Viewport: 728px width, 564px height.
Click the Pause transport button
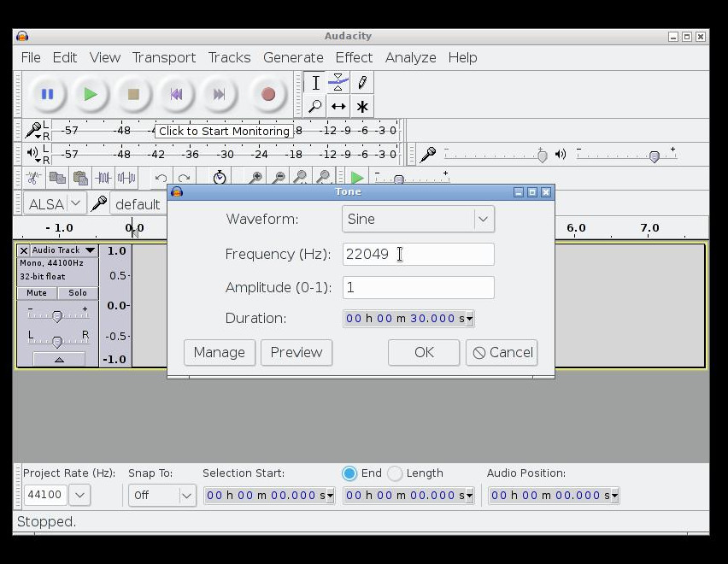[x=47, y=94]
